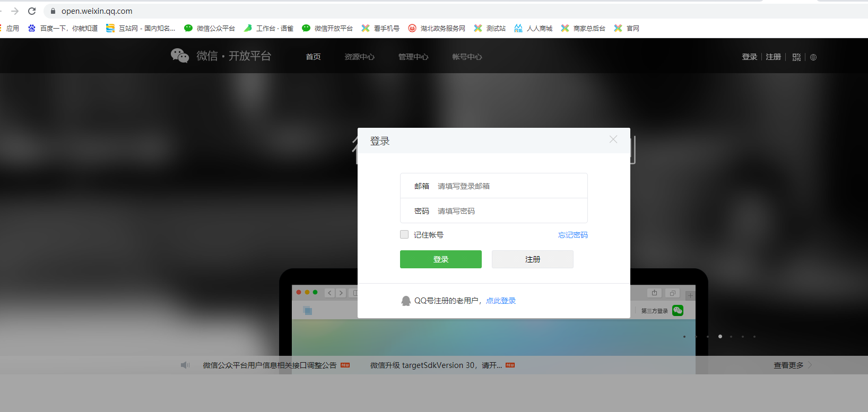
Task: Click the QR code icon in header
Action: pyautogui.click(x=796, y=57)
